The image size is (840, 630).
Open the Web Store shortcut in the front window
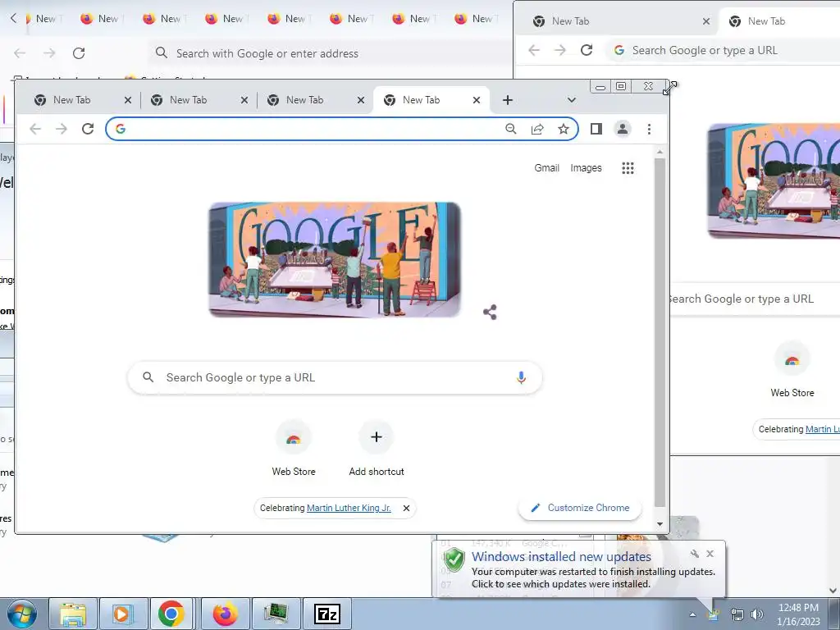pyautogui.click(x=294, y=449)
